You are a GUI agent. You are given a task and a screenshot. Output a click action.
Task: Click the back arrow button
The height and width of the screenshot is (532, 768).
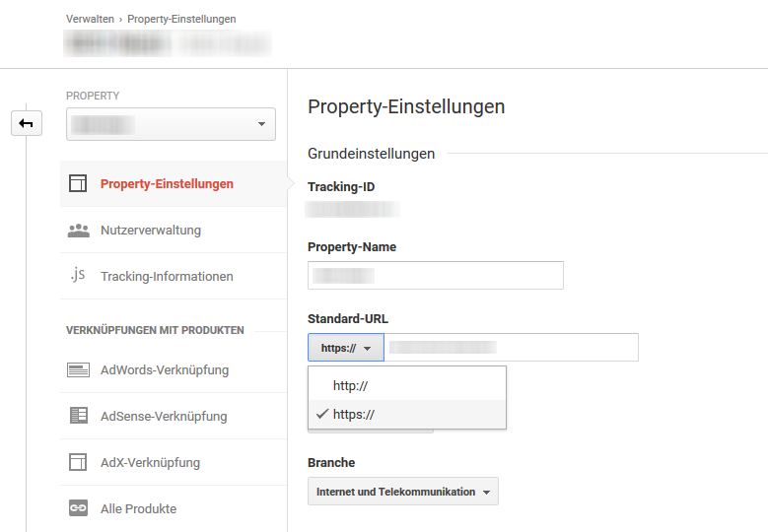(27, 123)
